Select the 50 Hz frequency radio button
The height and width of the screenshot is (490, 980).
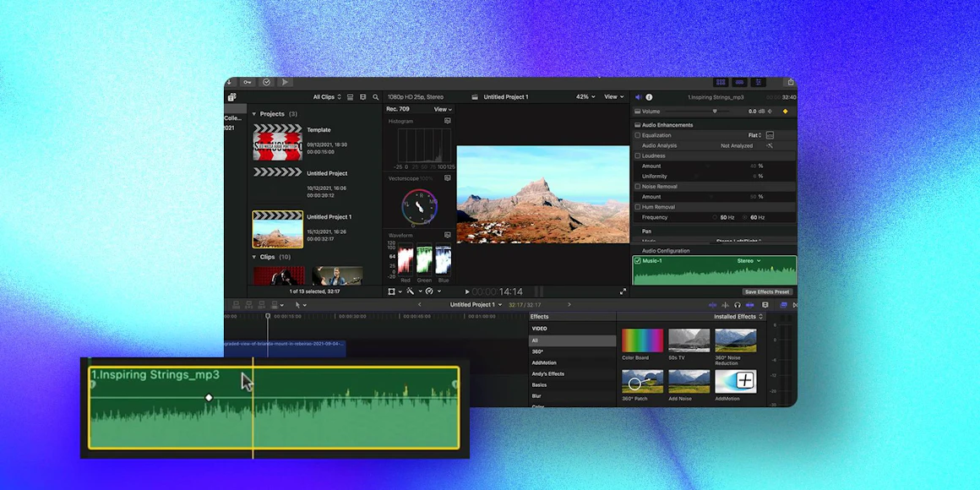pyautogui.click(x=715, y=217)
